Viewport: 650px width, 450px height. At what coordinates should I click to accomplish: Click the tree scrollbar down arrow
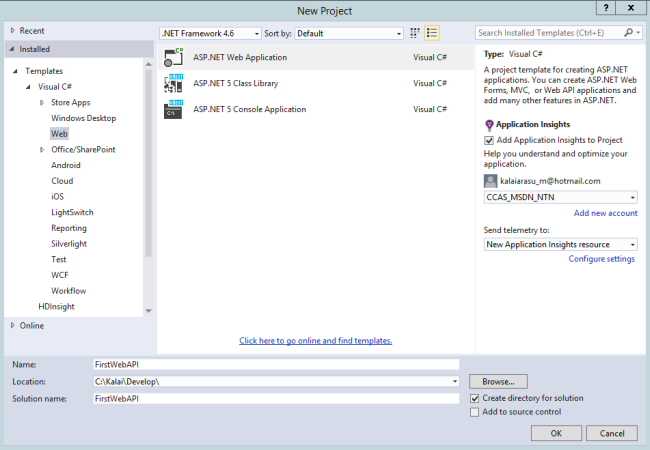pyautogui.click(x=148, y=311)
